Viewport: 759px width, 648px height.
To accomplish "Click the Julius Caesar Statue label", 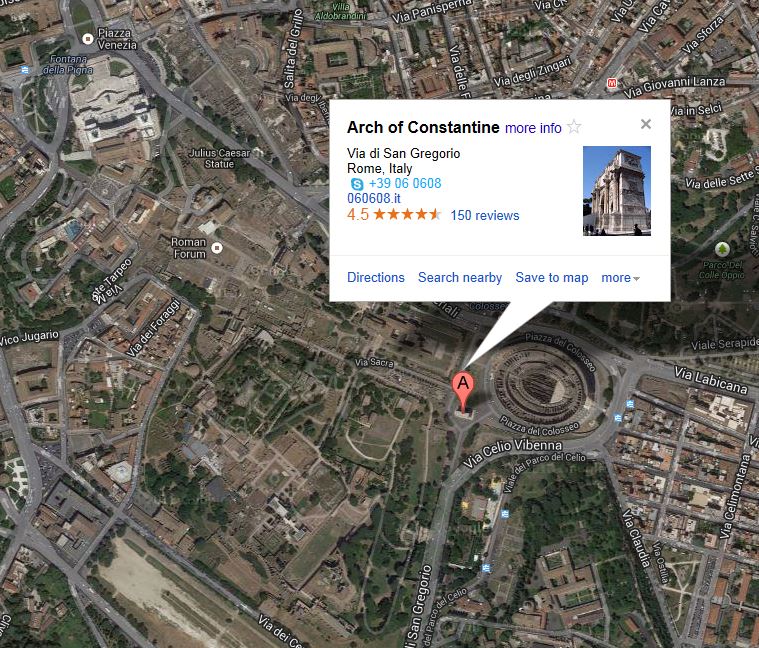I will [219, 158].
